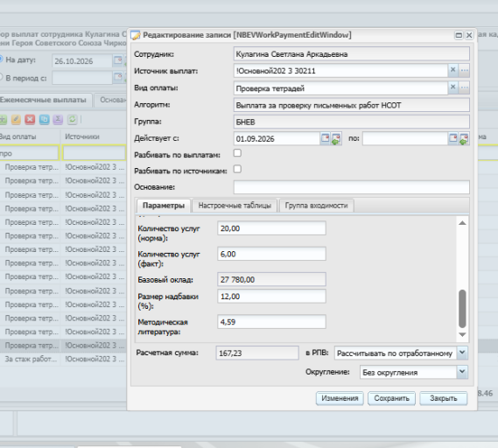Click the orange edit pencil icon in the background toolbar

16,119
